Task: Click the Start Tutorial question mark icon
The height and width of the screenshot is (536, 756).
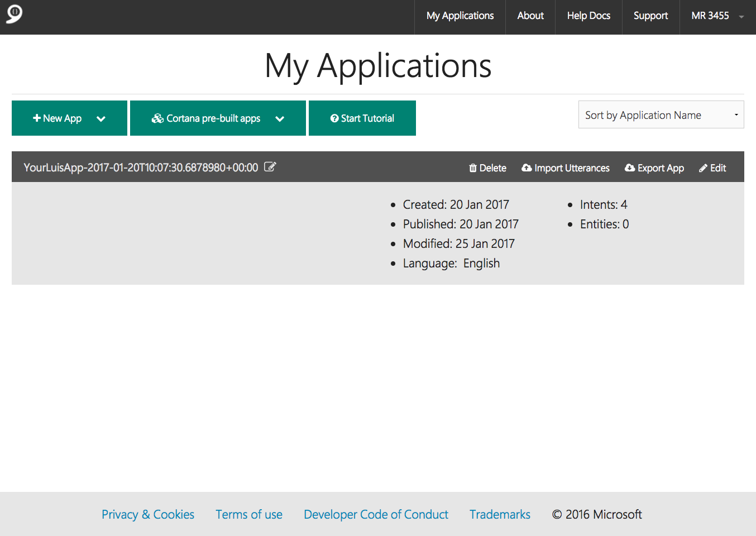Action: coord(334,118)
